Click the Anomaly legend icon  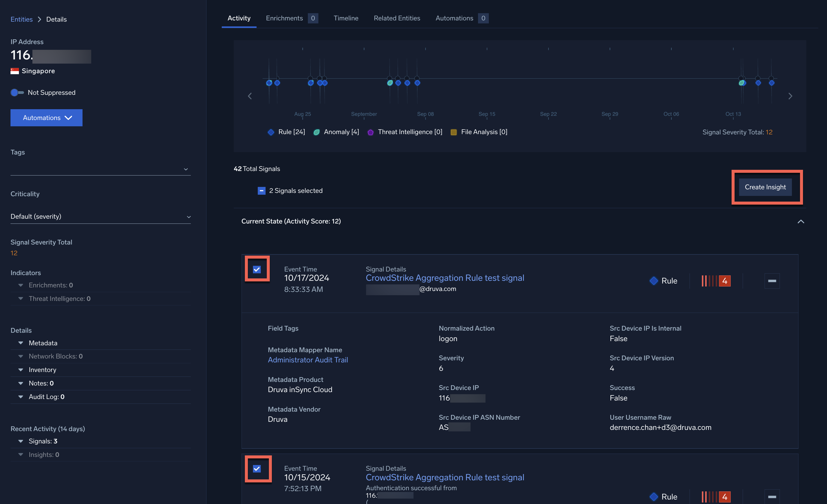tap(316, 132)
